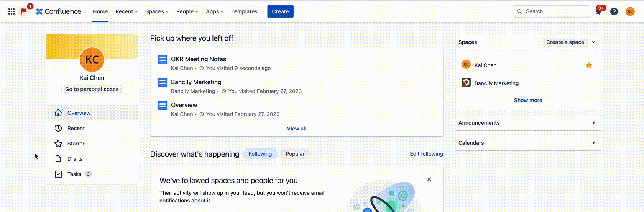
Task: Click the Overview page document icon
Action: point(163,106)
